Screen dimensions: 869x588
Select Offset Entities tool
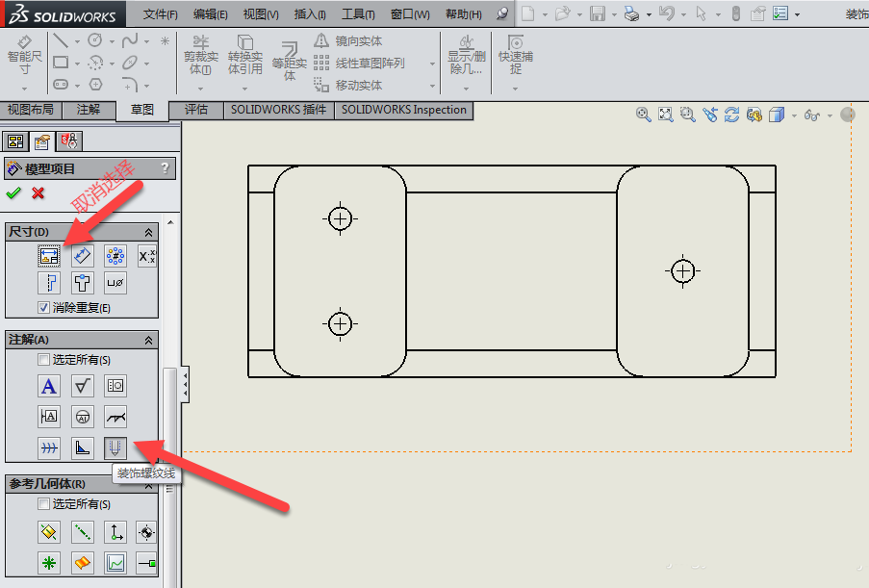click(x=290, y=61)
